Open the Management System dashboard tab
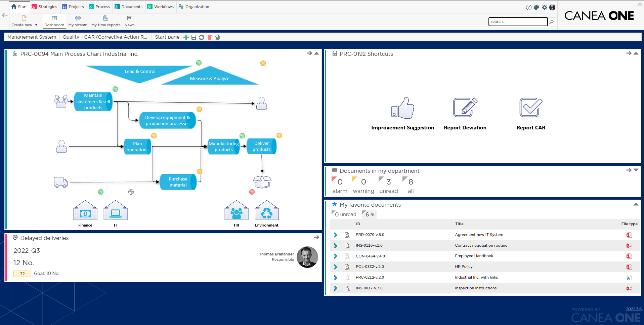This screenshot has width=644, height=325. [x=32, y=37]
